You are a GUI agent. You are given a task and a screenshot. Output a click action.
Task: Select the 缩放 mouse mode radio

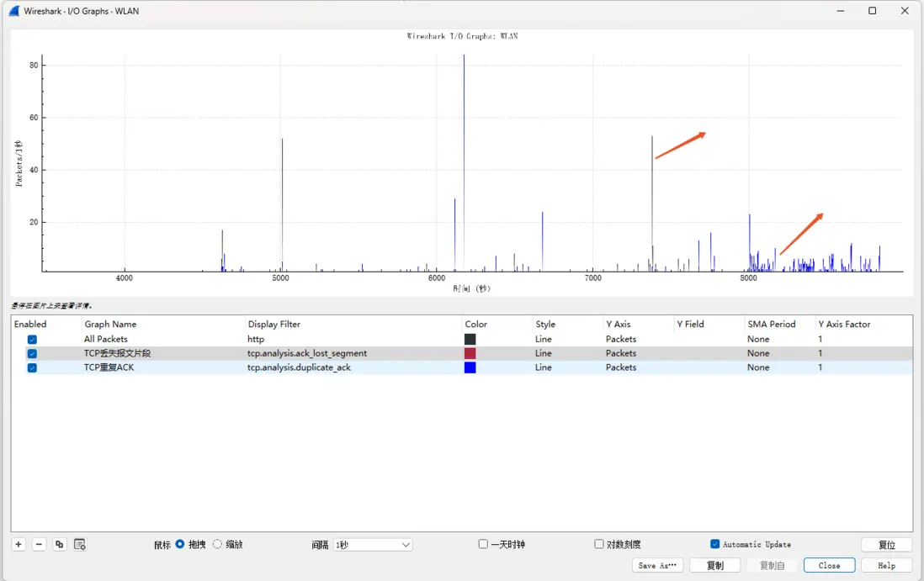217,544
